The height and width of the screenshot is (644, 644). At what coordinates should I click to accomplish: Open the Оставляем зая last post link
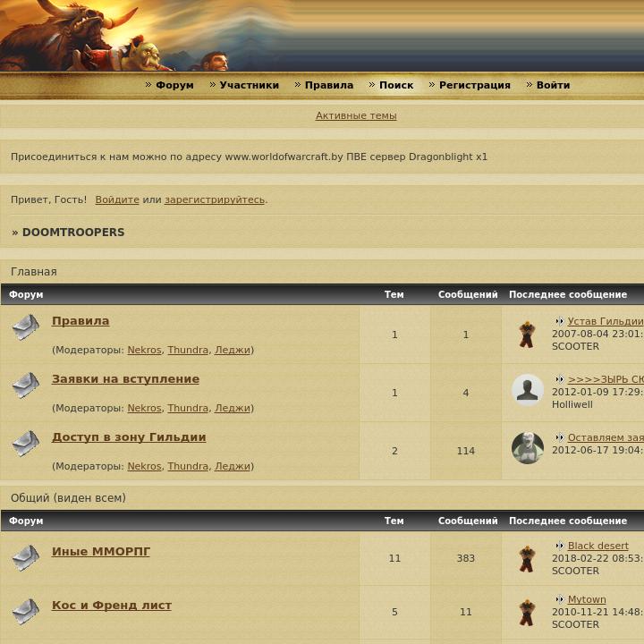point(606,437)
